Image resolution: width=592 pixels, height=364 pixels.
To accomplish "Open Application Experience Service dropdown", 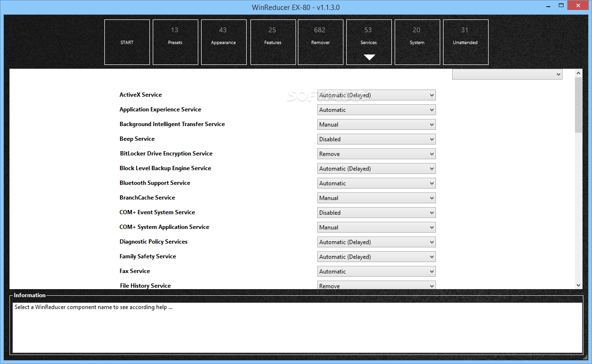I will pos(377,110).
